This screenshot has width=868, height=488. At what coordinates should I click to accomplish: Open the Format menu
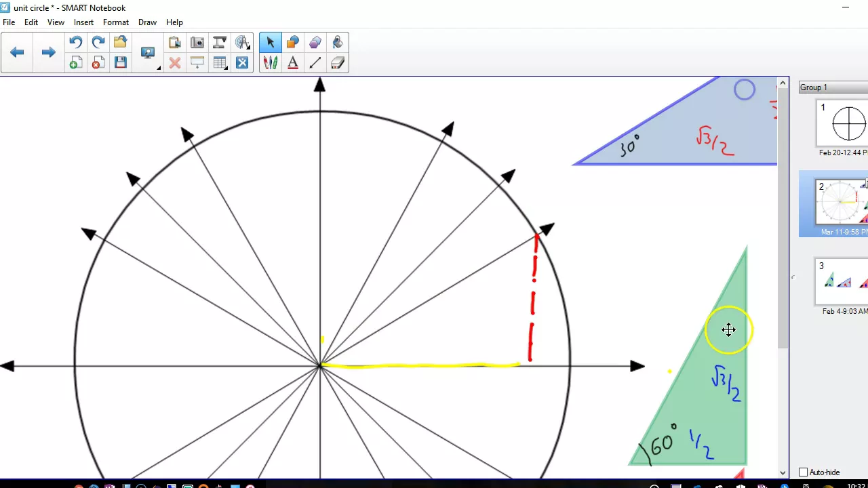pyautogui.click(x=116, y=22)
